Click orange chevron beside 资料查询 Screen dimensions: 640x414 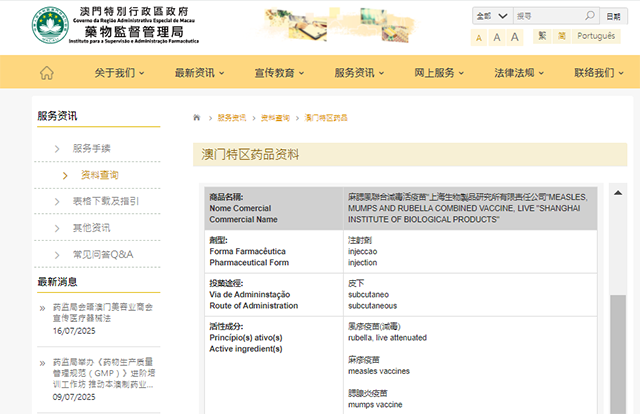pos(65,176)
